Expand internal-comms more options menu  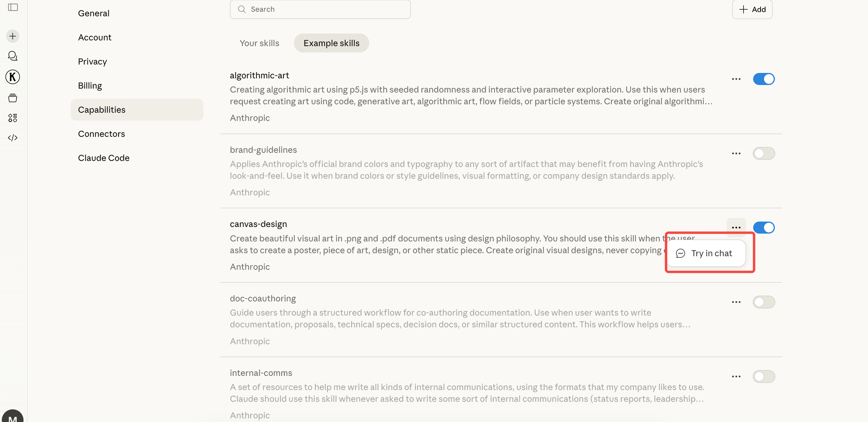(x=736, y=377)
